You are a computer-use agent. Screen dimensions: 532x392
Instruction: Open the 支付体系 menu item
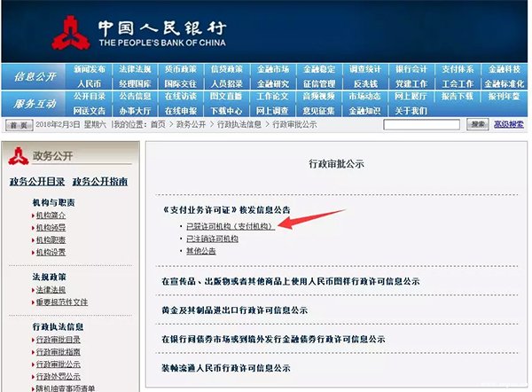[458, 69]
